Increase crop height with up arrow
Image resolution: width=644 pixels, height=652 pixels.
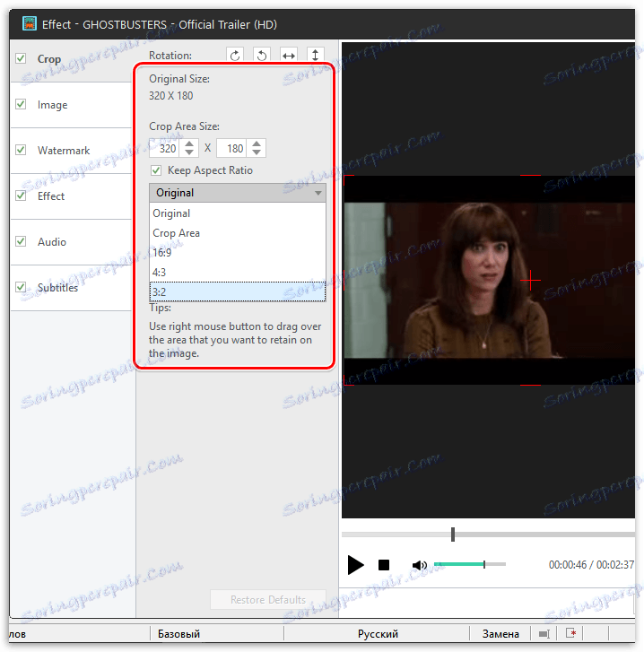(257, 143)
